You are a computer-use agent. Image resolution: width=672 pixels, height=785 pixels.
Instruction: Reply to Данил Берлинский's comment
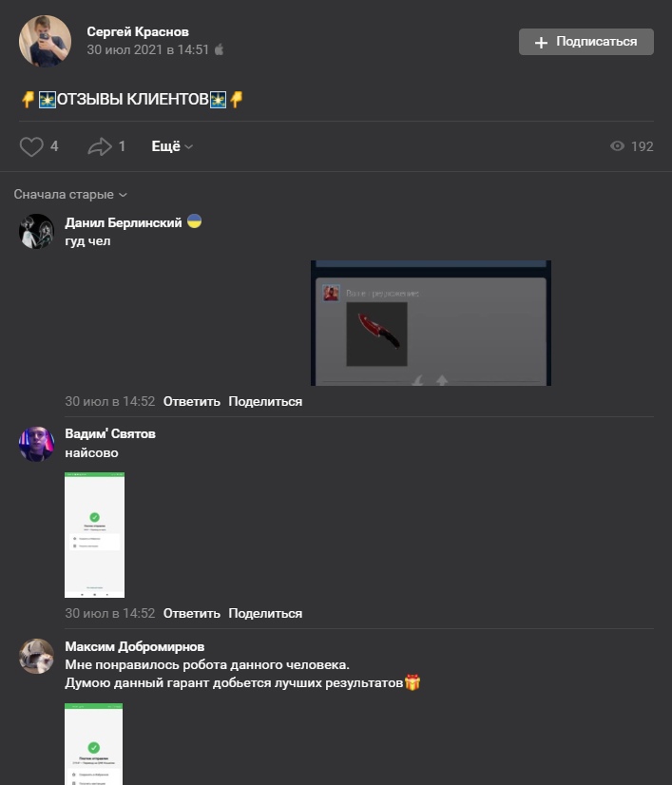pos(191,401)
